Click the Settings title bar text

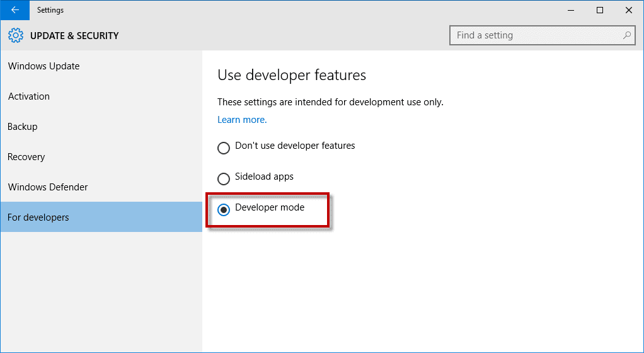coord(50,10)
